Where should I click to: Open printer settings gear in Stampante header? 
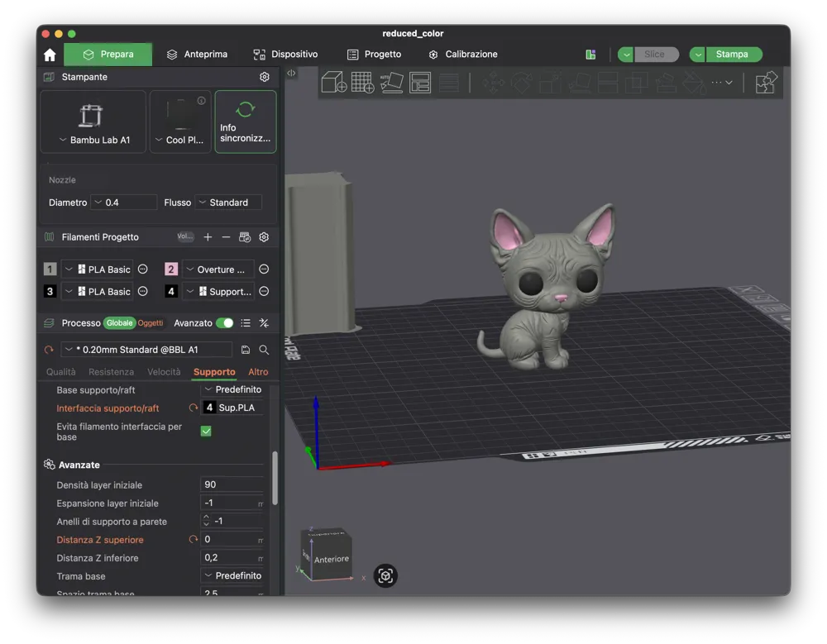[265, 77]
